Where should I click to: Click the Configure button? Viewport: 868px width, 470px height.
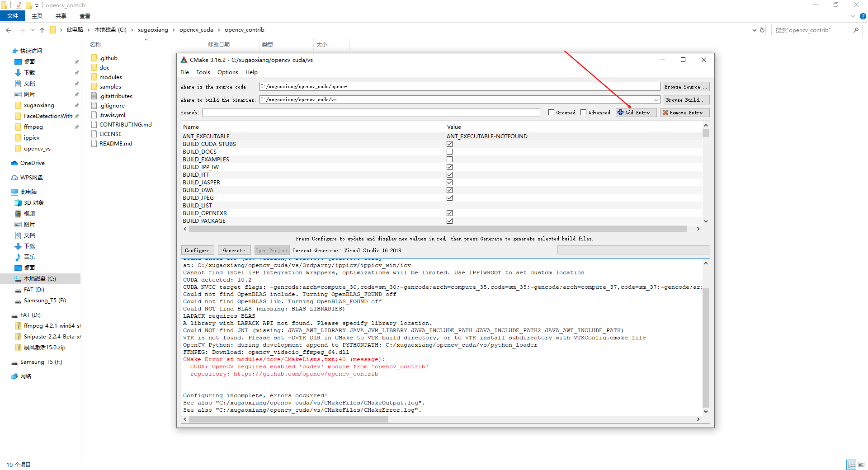click(197, 250)
